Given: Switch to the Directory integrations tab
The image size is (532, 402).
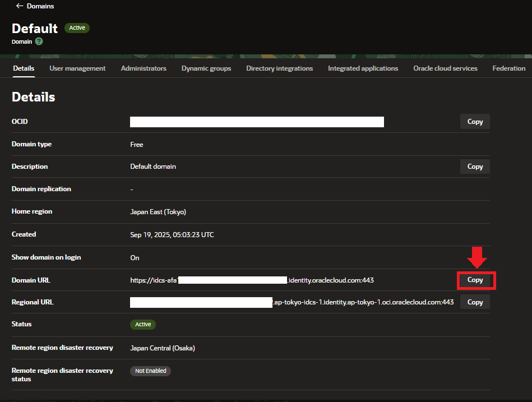Looking at the screenshot, I should 279,68.
